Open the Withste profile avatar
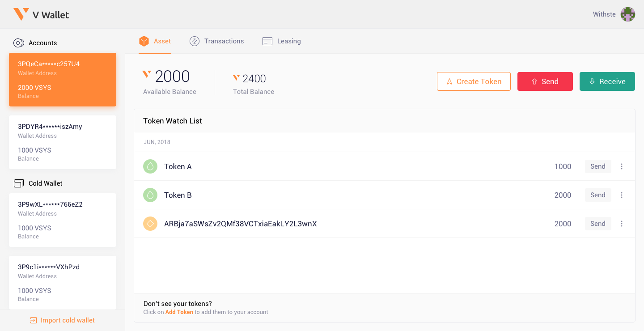The image size is (644, 331). (628, 14)
